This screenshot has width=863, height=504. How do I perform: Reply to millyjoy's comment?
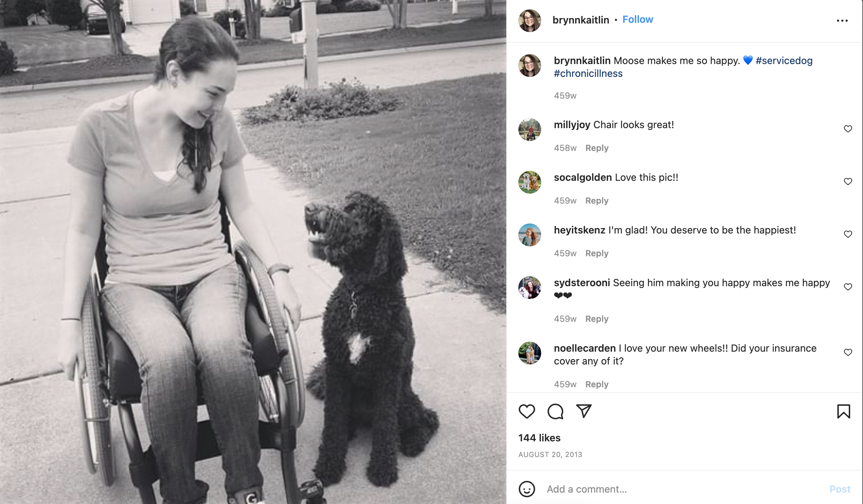point(597,148)
